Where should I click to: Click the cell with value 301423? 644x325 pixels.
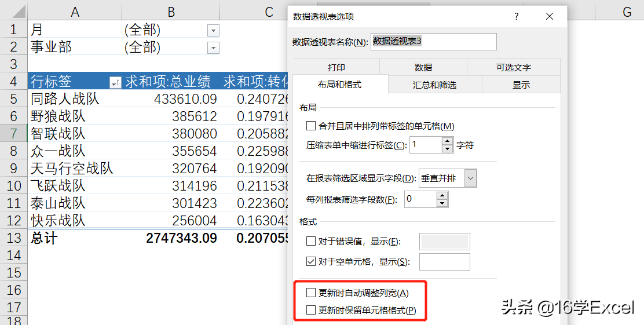(x=171, y=203)
